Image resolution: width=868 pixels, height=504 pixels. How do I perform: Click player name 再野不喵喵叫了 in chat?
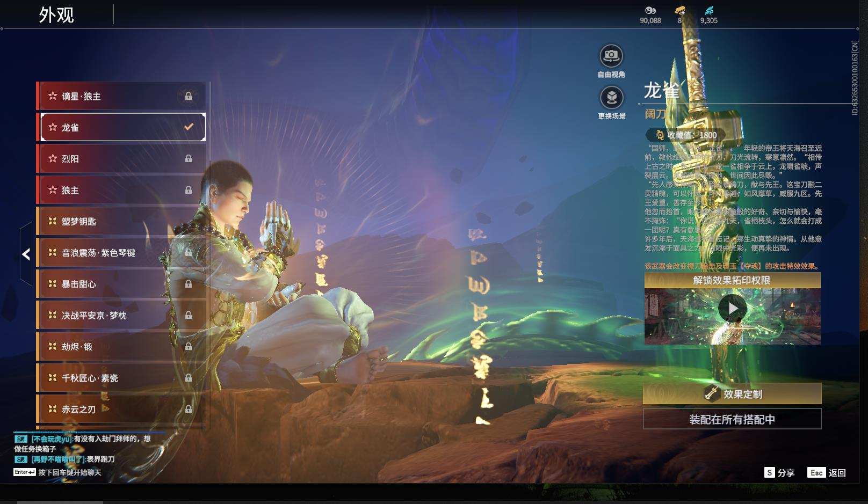58,459
